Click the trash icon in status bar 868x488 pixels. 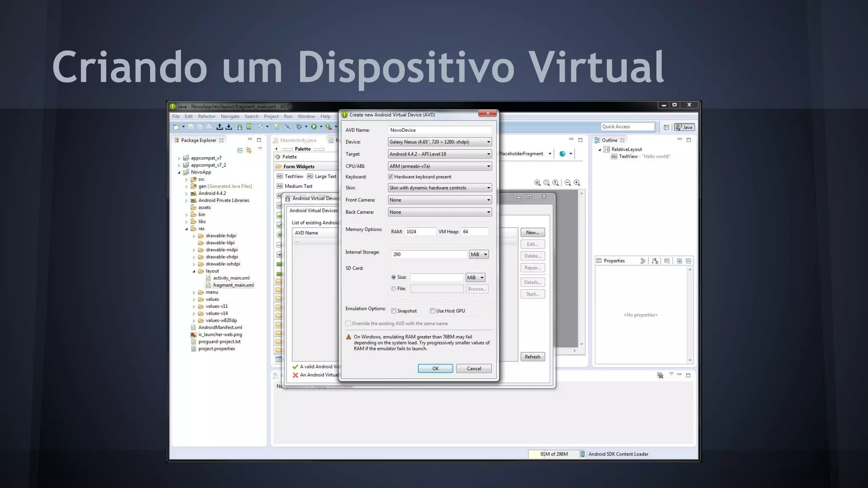[x=583, y=454]
